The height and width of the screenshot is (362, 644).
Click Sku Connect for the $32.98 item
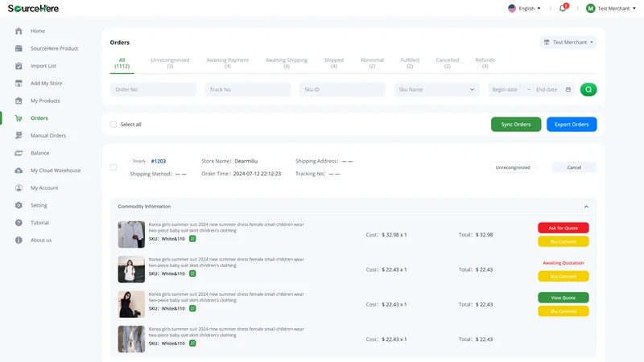pos(563,241)
